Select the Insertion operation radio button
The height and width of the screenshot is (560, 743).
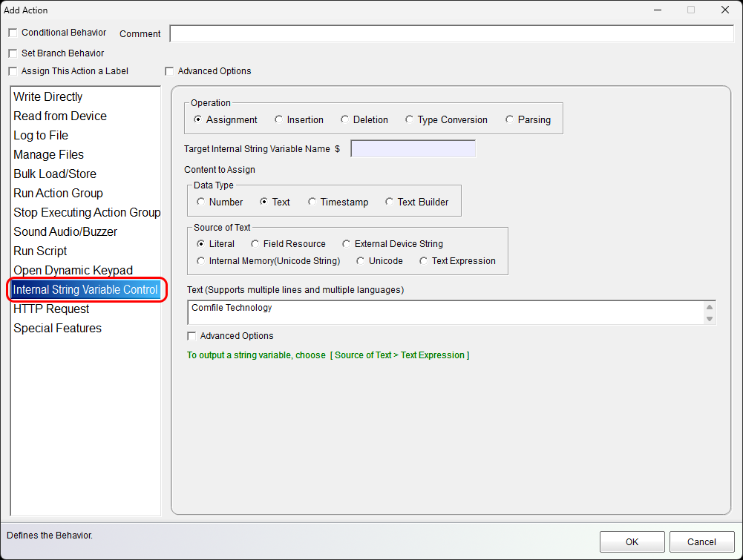tap(278, 119)
